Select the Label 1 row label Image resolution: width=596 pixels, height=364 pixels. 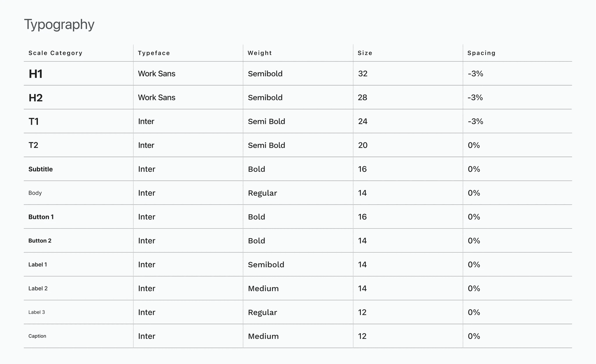point(38,265)
